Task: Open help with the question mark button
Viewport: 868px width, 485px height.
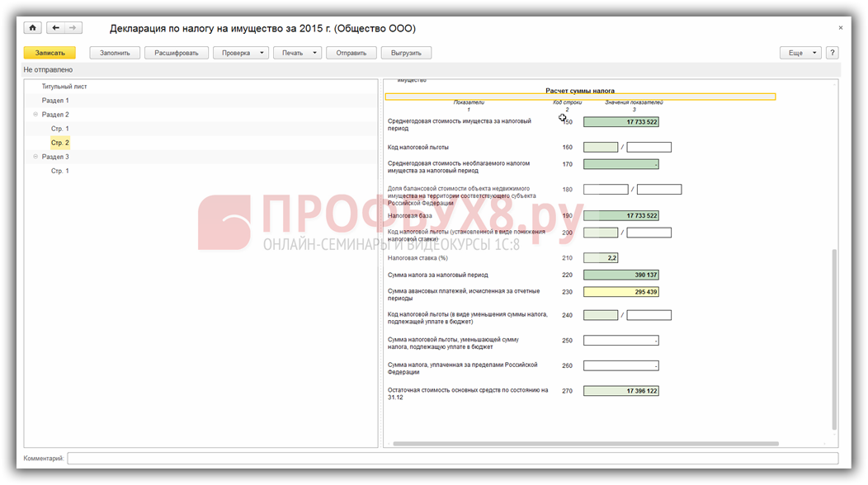Action: point(832,53)
